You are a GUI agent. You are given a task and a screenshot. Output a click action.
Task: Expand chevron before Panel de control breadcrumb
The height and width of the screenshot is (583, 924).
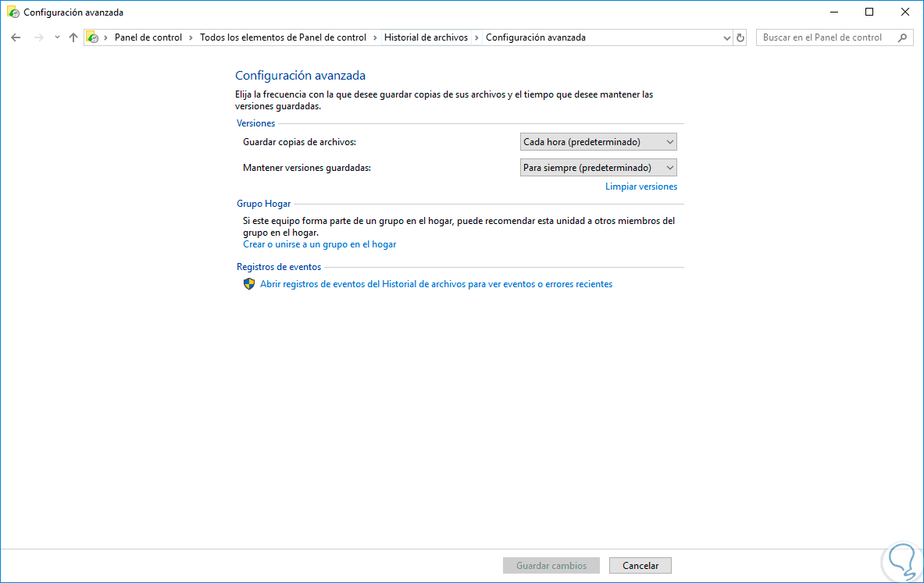[106, 37]
